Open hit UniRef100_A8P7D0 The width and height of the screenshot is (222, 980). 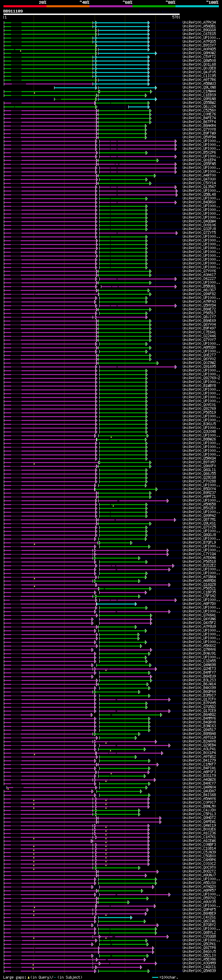click(199, 604)
